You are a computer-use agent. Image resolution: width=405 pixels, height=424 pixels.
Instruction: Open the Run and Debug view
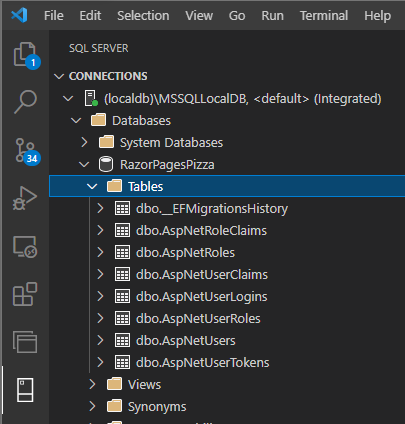pyautogui.click(x=25, y=198)
